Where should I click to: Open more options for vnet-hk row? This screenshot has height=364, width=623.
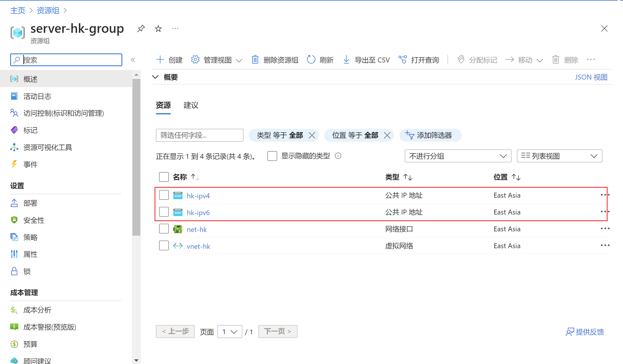[x=605, y=246]
